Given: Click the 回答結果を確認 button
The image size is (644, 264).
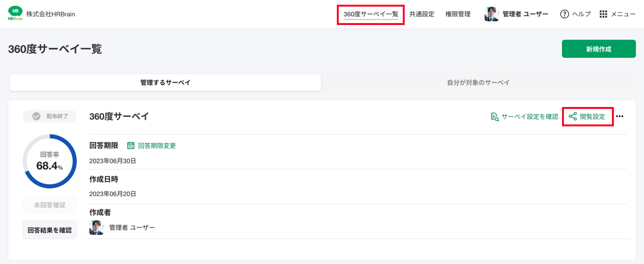Looking at the screenshot, I should [49, 230].
